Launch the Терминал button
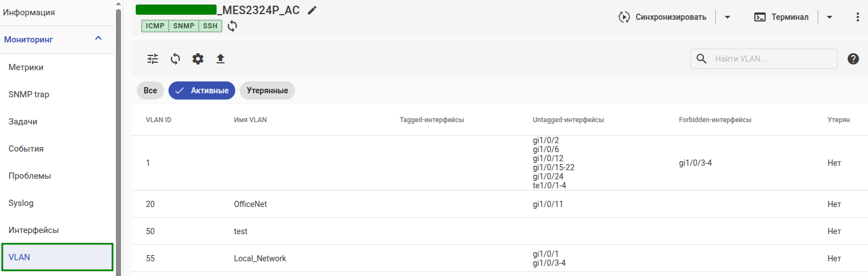Screen dimensions: 868x276 pos(781,17)
